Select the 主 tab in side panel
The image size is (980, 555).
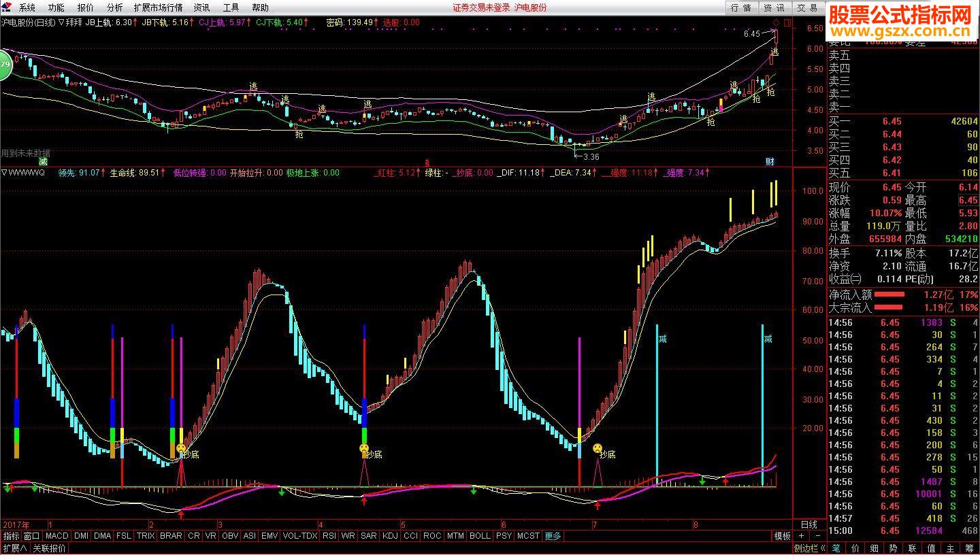point(951,548)
